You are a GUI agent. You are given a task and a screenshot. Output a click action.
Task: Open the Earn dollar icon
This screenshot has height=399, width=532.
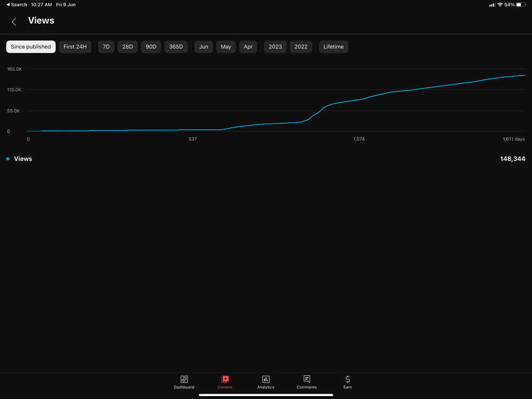(348, 379)
